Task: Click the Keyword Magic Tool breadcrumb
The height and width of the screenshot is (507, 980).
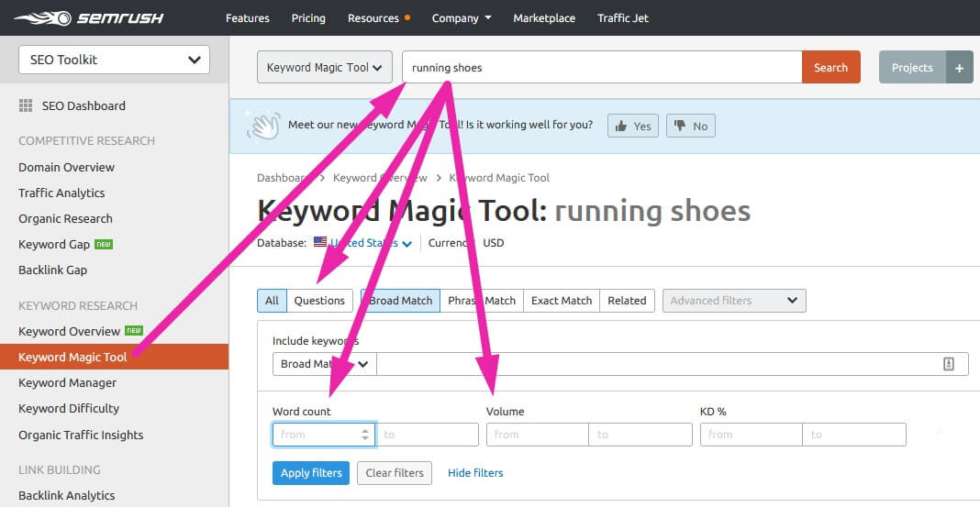Action: (x=499, y=178)
